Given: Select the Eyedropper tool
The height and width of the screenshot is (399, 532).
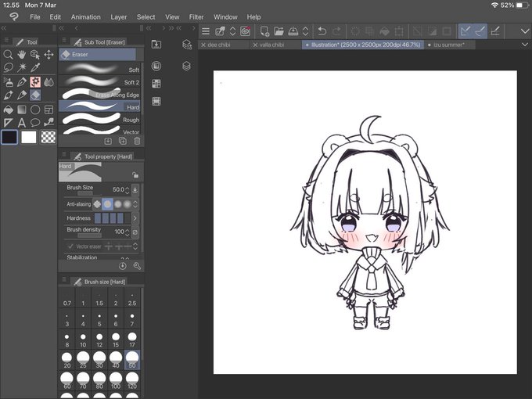Looking at the screenshot, I should (x=35, y=67).
